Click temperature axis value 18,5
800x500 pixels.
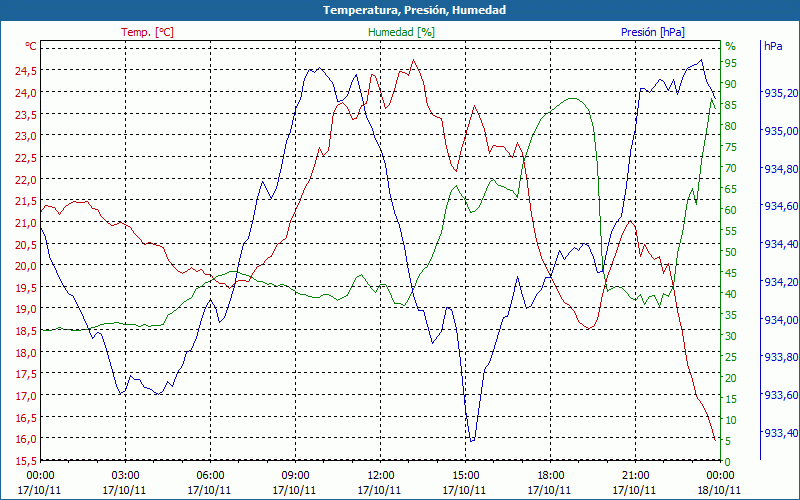[x=26, y=331]
